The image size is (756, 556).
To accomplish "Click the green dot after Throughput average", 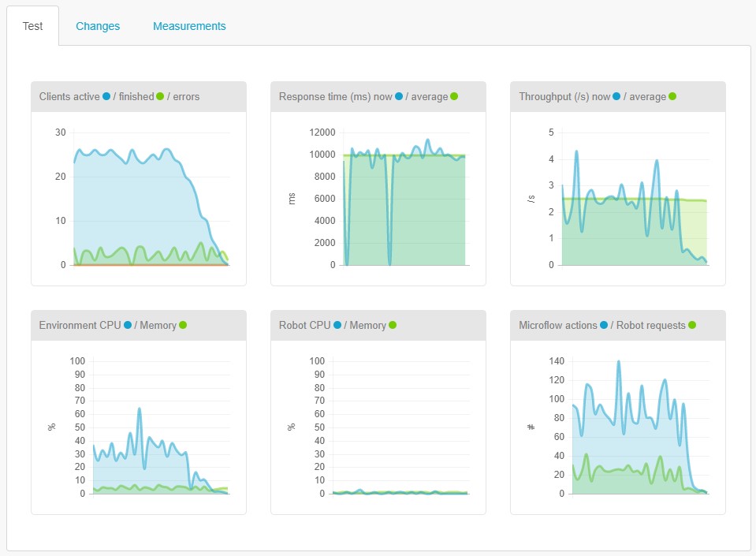I will (x=672, y=96).
